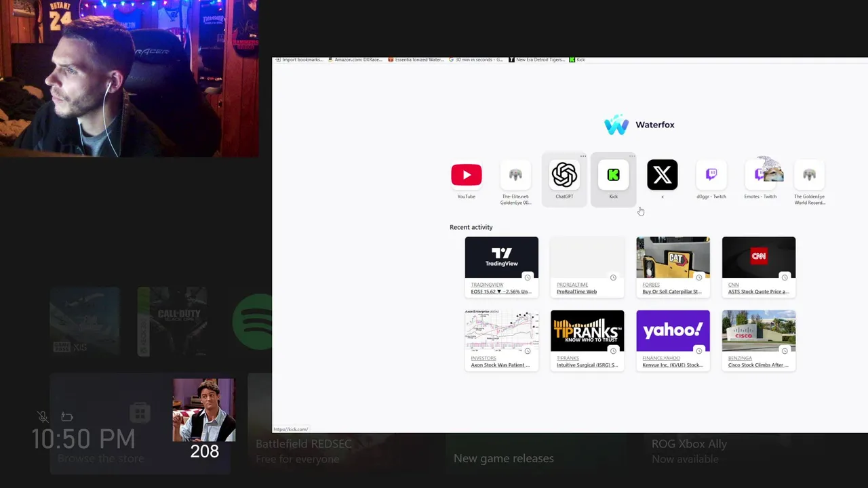868x488 pixels.
Task: Open the TipRanks card thumbnail
Action: pyautogui.click(x=587, y=331)
